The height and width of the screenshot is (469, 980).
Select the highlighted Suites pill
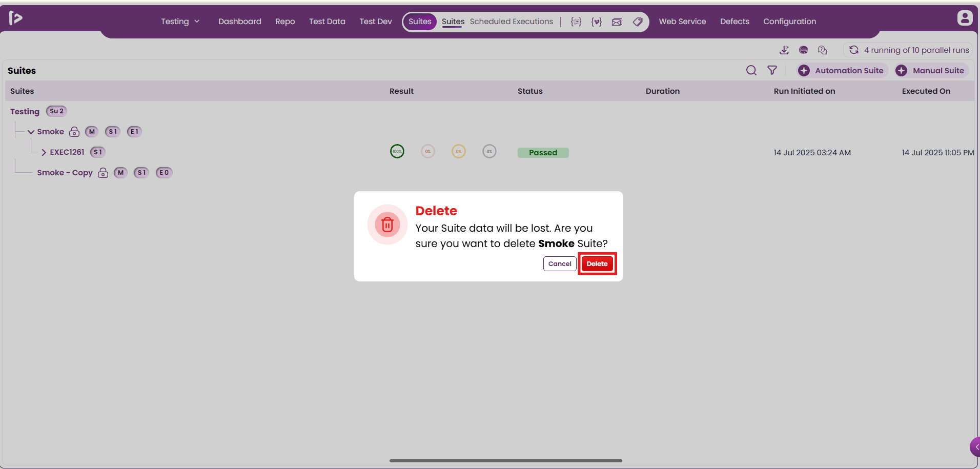click(420, 22)
